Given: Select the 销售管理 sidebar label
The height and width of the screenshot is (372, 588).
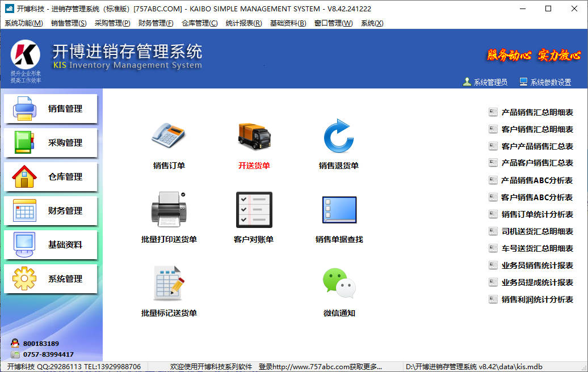Looking at the screenshot, I should coord(65,109).
